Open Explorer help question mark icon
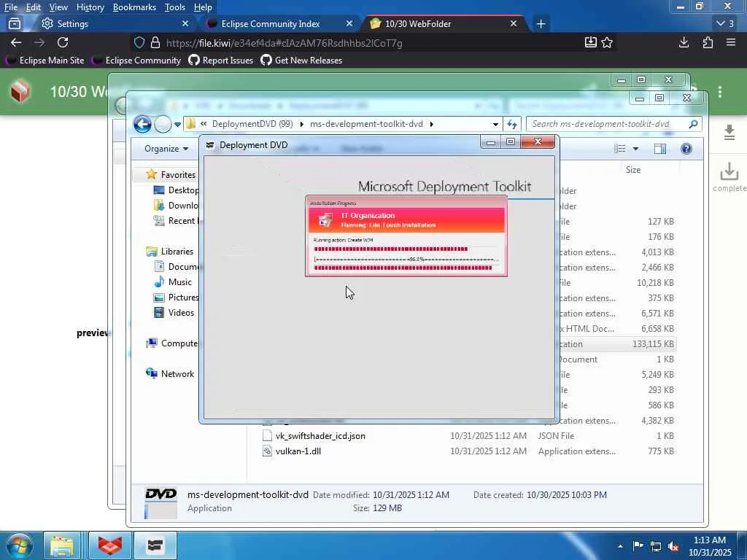The image size is (747, 560). (x=686, y=149)
